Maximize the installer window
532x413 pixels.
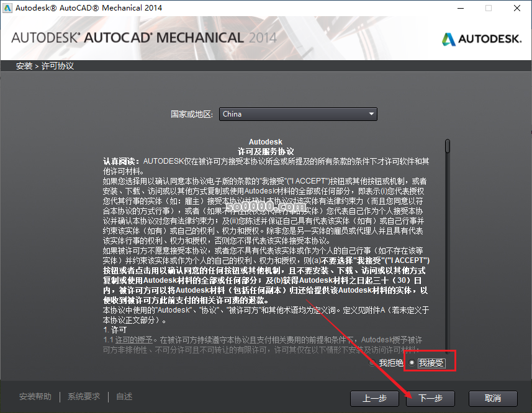pyautogui.click(x=488, y=7)
